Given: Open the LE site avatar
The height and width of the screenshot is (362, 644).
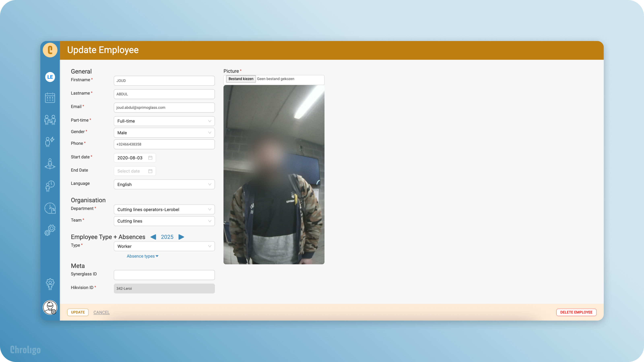Looking at the screenshot, I should [x=50, y=77].
